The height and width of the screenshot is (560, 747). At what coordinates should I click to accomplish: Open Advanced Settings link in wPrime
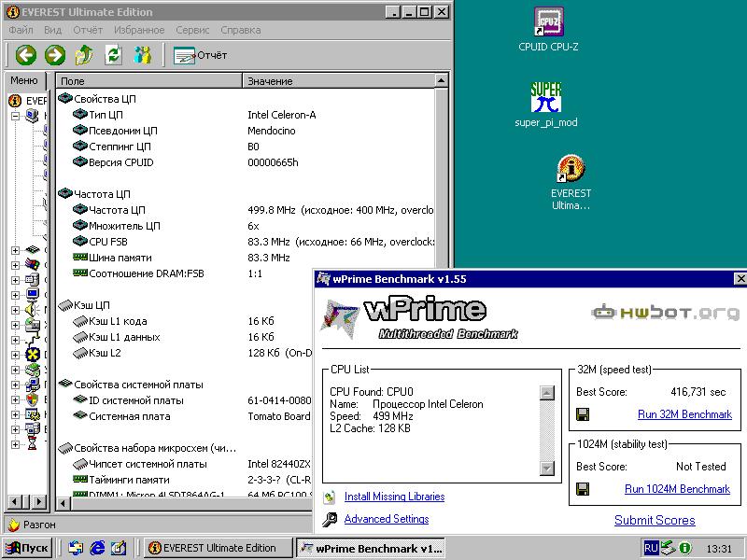pos(387,519)
